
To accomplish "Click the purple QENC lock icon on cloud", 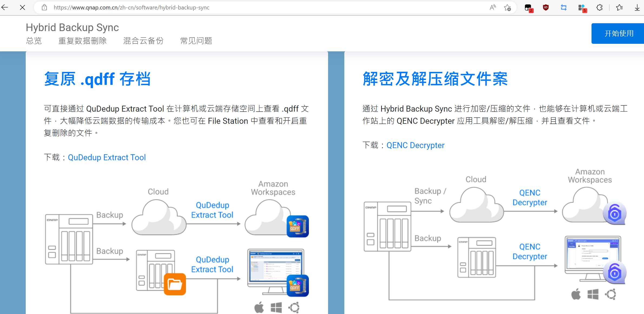I will tap(615, 213).
